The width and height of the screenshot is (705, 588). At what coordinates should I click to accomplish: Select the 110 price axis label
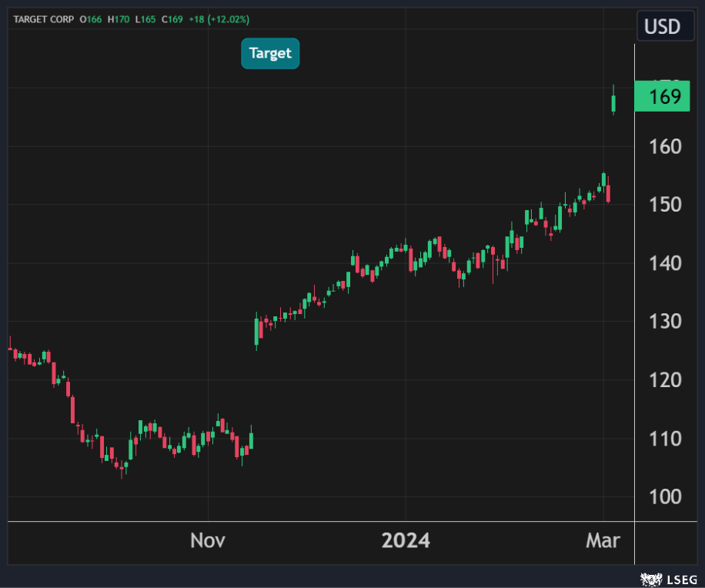click(664, 439)
